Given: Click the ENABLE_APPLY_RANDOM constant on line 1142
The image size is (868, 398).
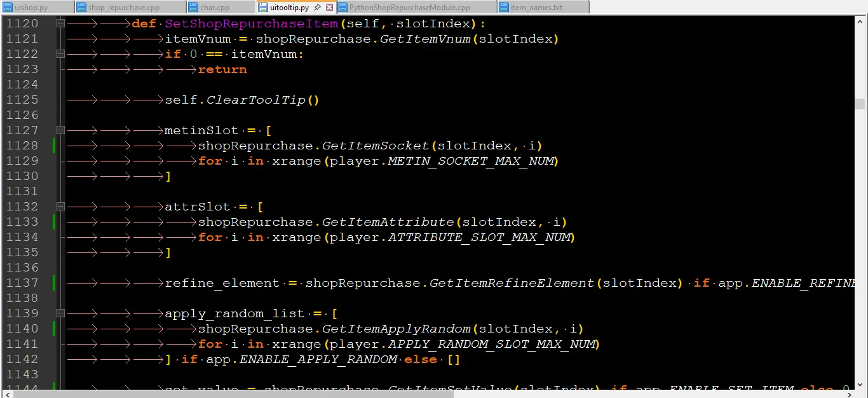Looking at the screenshot, I should 318,359.
